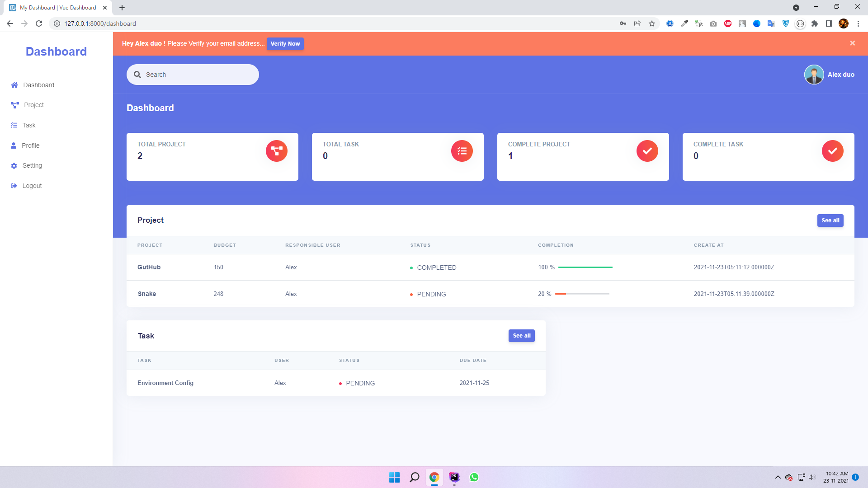Bookmark this page with star icon
868x488 pixels.
click(x=652, y=23)
